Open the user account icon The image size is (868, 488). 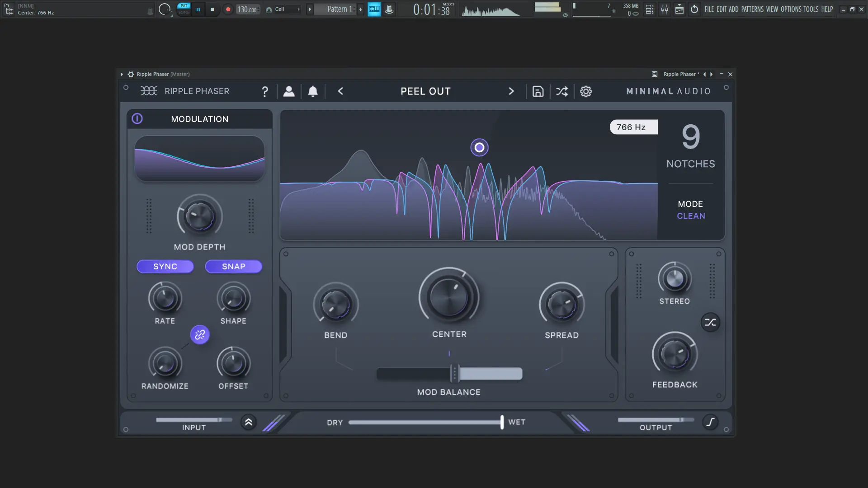coord(289,91)
